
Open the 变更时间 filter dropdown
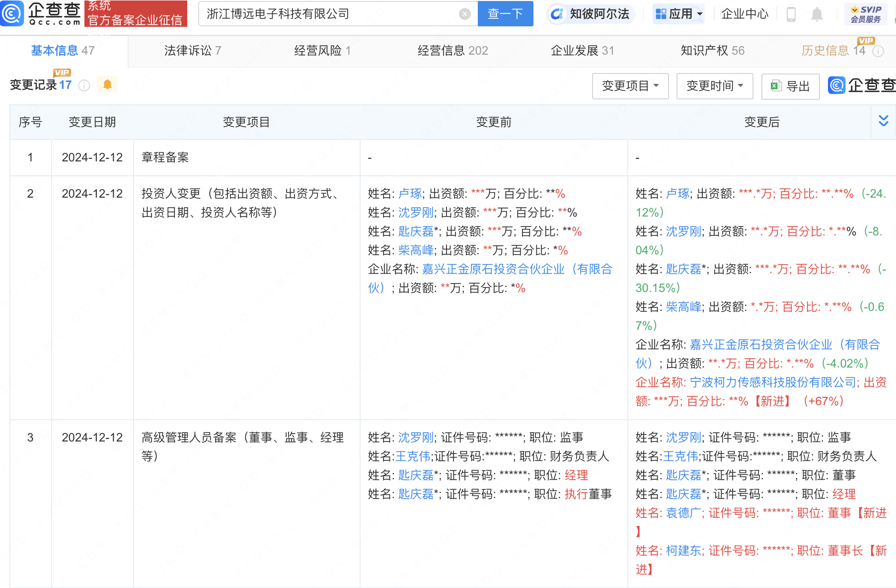715,86
